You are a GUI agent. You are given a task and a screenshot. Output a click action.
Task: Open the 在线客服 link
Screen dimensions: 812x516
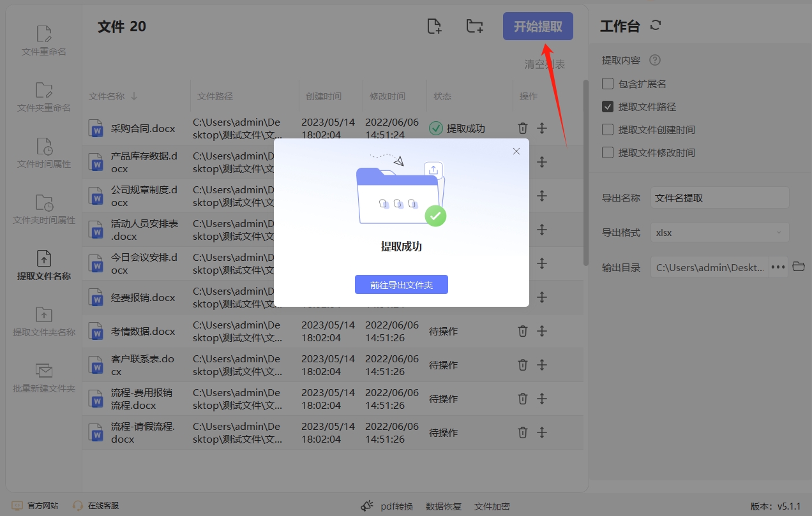(x=96, y=505)
